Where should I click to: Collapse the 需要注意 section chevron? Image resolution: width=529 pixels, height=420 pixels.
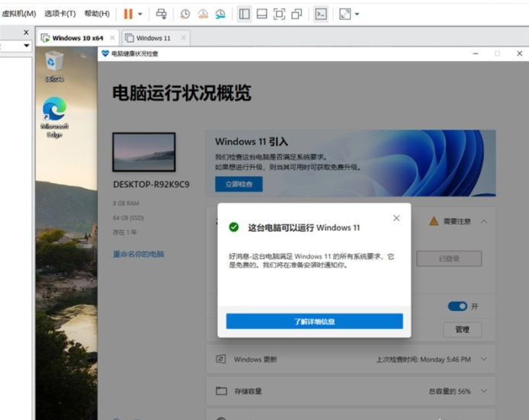pos(483,221)
